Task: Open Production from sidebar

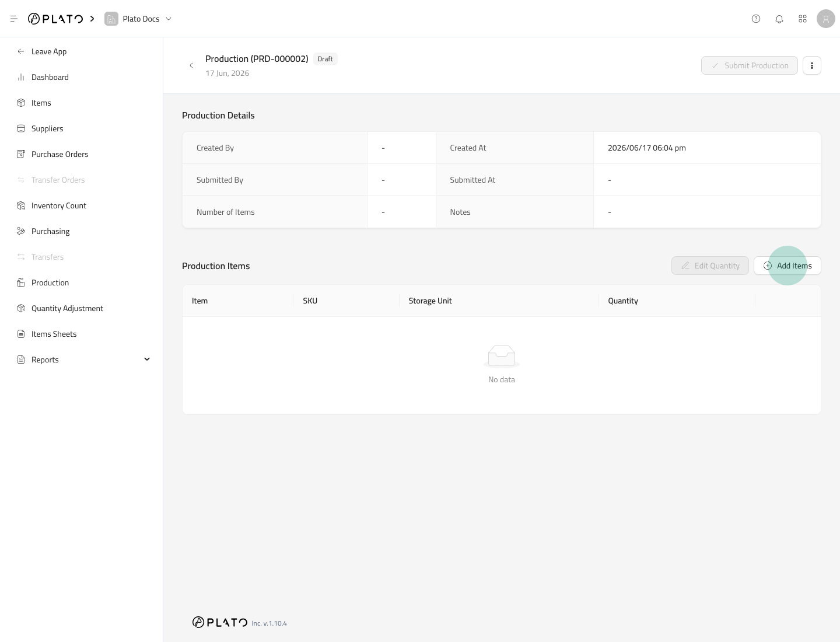Action: coord(50,282)
